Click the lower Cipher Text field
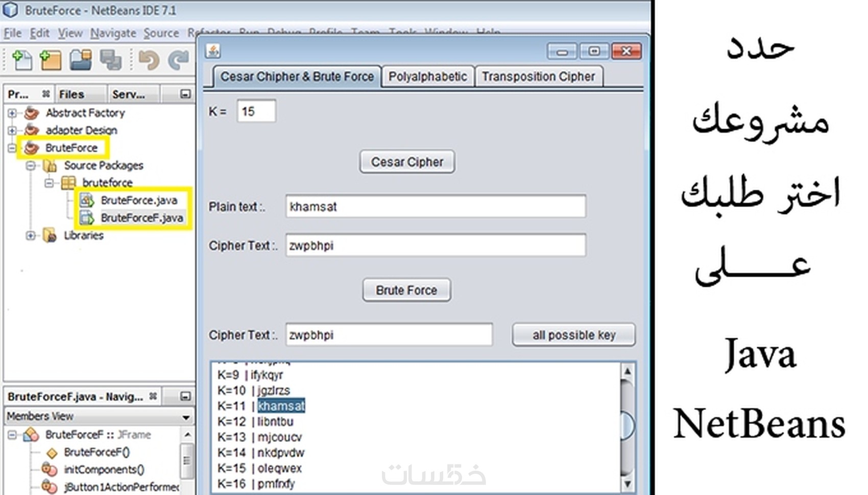Screen dimensions: 868x495 389,335
